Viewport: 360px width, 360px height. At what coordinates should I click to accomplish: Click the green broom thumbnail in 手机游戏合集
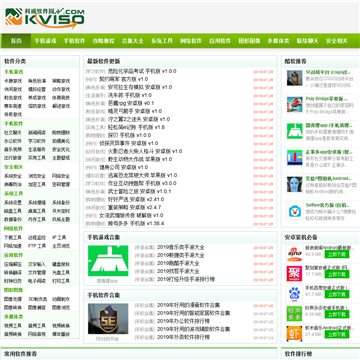pyautogui.click(x=108, y=261)
